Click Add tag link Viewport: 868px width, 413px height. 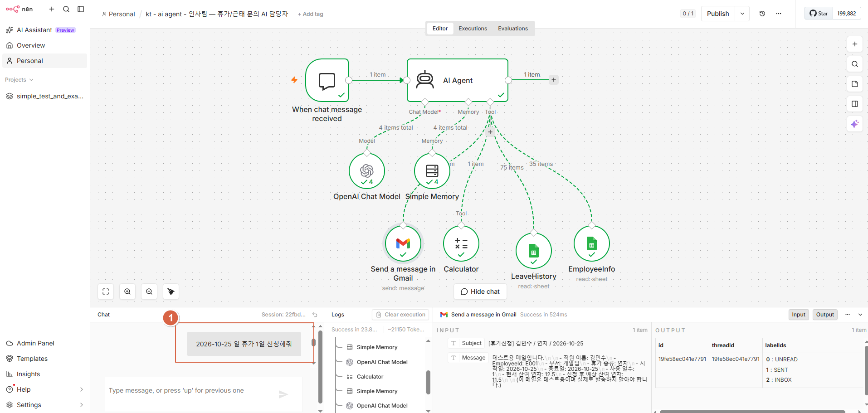point(311,14)
